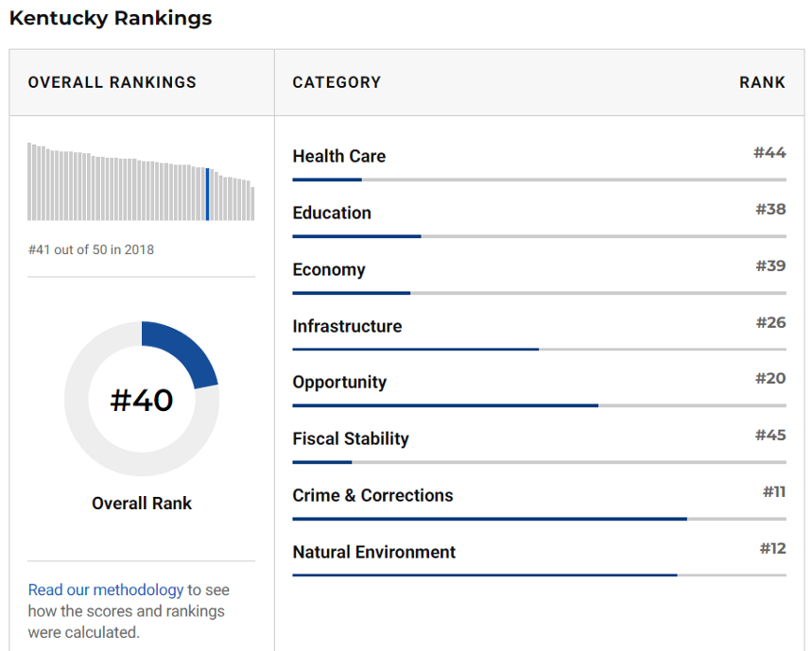Select the Education category label
The height and width of the screenshot is (651, 812).
tap(332, 213)
